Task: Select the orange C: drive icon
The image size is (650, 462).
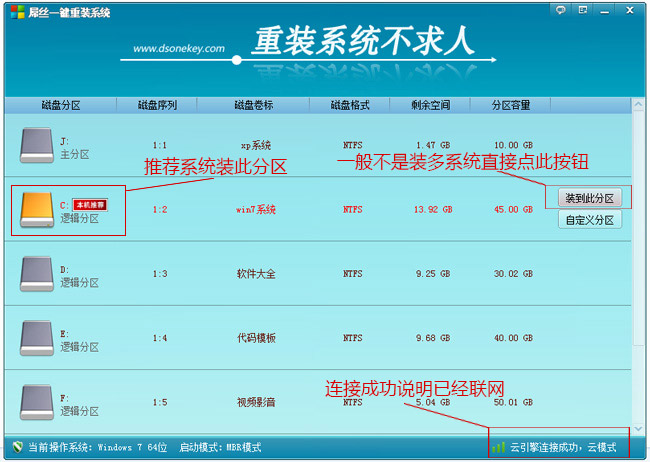Action: (x=37, y=208)
